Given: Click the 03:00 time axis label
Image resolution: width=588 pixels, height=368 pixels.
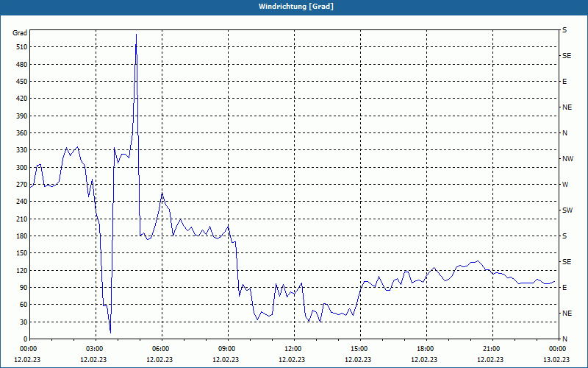Looking at the screenshot, I should 94,349.
